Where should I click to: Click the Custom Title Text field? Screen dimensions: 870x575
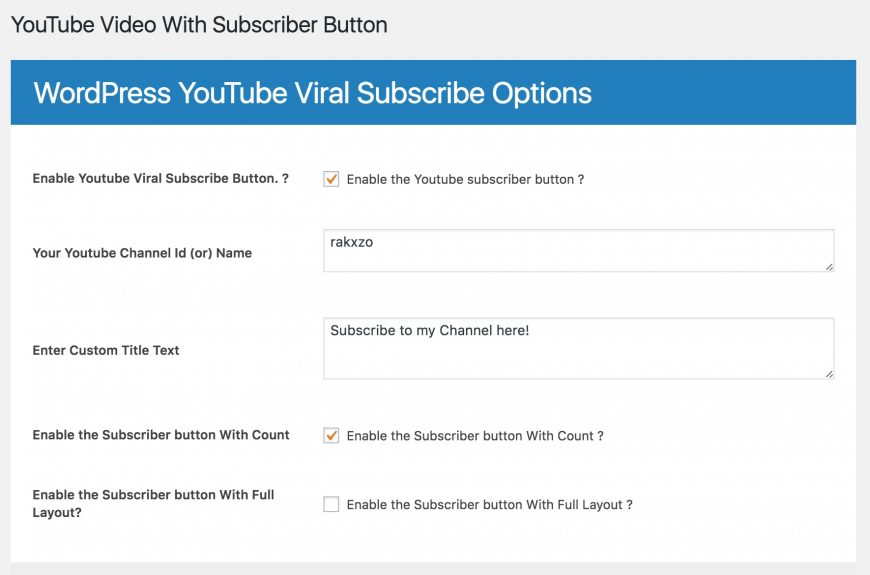tap(579, 349)
